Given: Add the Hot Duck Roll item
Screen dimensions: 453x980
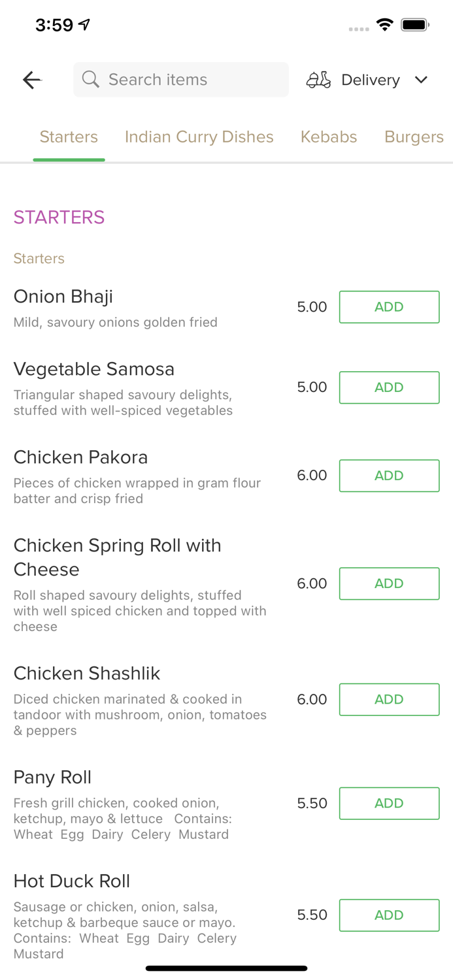Looking at the screenshot, I should pos(389,915).
